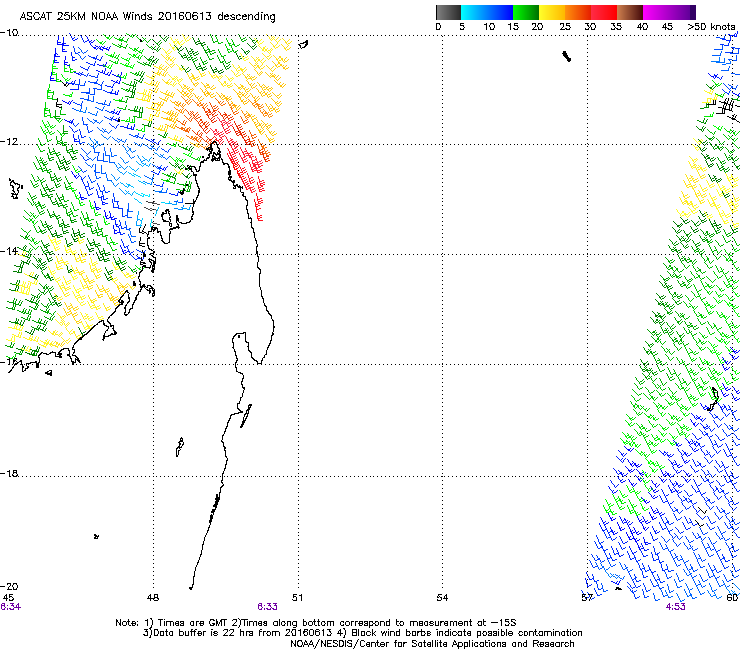This screenshot has height=650, width=740.
Task: Click the legend label '35' under the color bar
Action: coord(616,27)
